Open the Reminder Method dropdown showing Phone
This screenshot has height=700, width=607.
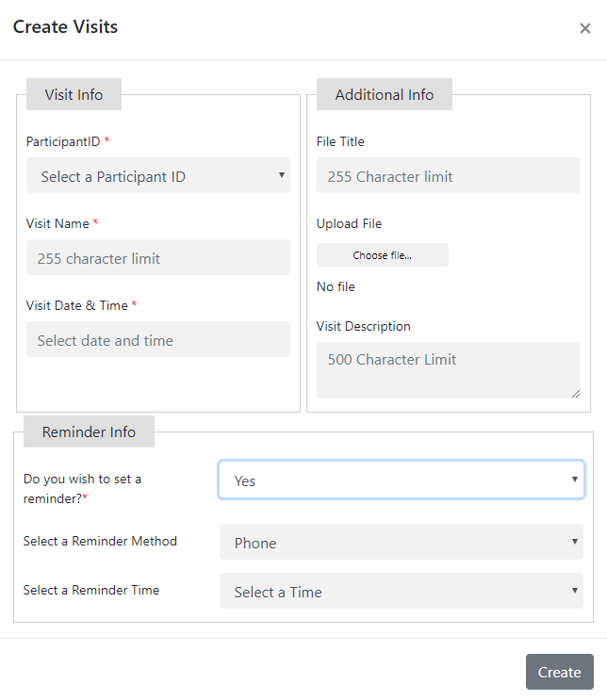click(x=401, y=543)
